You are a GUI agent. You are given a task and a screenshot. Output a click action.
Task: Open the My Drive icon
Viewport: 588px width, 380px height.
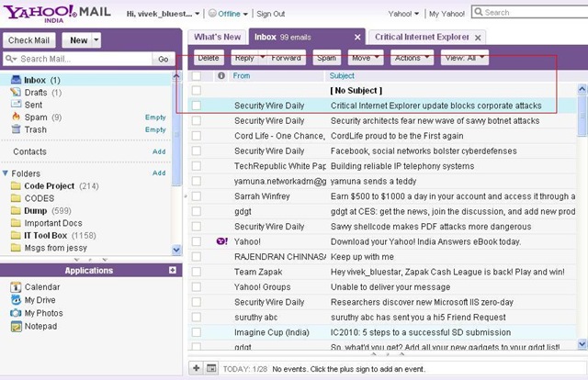[16, 300]
